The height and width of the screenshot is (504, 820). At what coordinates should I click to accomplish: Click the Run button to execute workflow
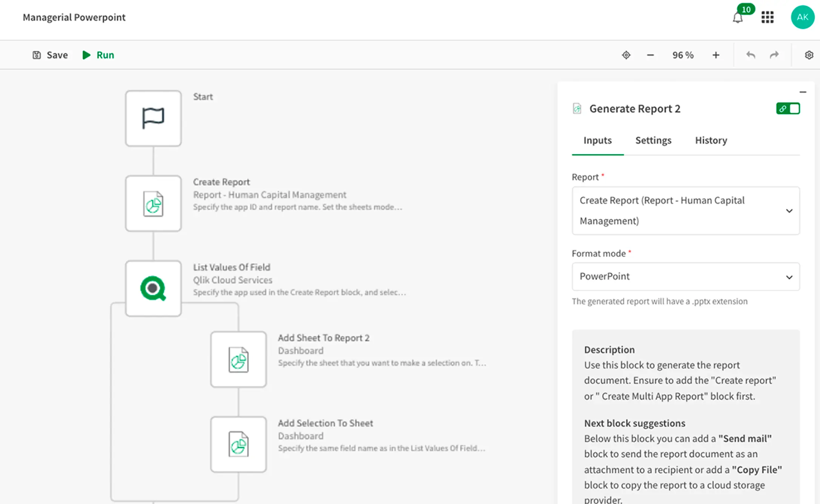[98, 54]
